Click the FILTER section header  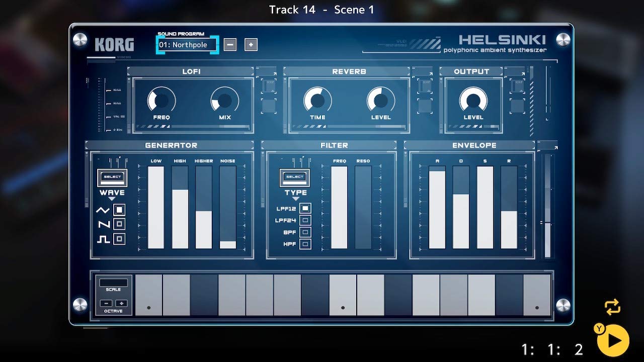pos(334,145)
